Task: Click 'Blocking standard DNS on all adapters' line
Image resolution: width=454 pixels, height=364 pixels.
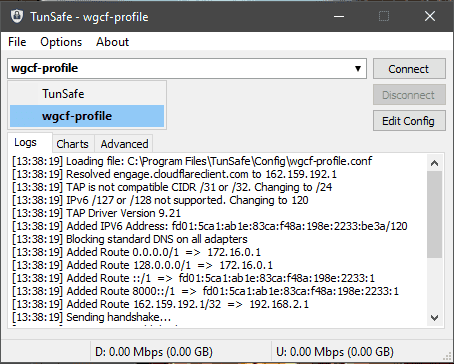Action: point(130,239)
